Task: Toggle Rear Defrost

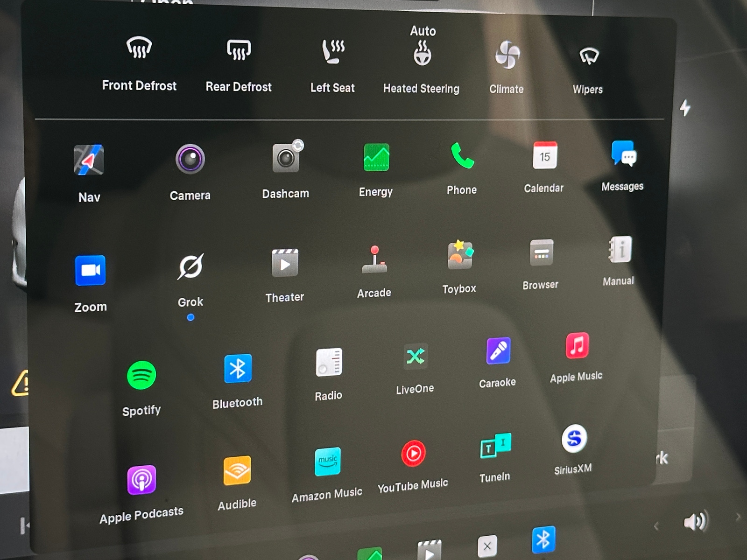Action: pyautogui.click(x=239, y=49)
